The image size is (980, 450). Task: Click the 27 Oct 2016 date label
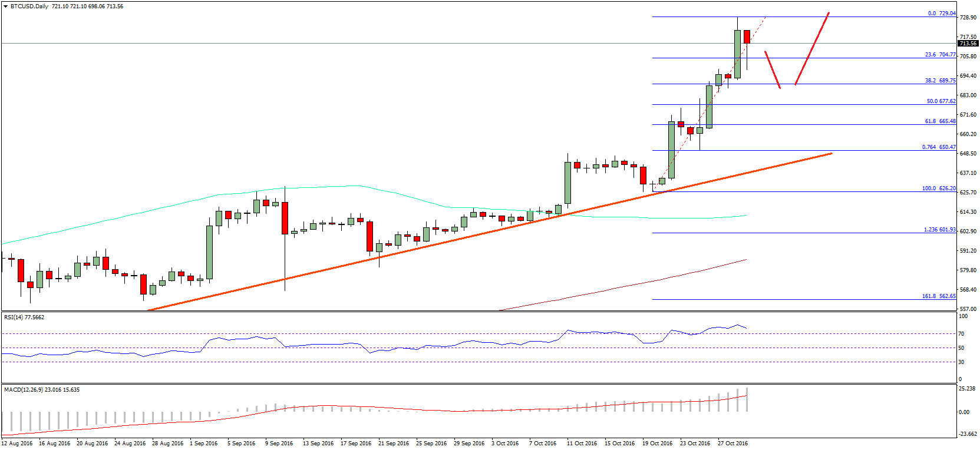733,444
